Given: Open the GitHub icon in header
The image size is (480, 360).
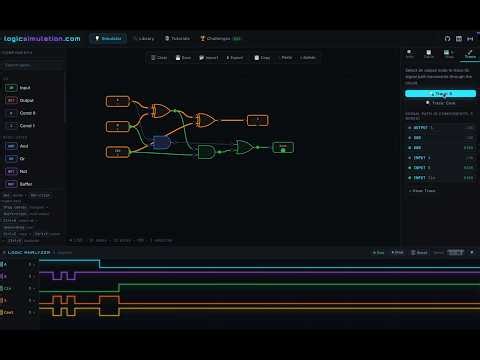Looking at the screenshot, I should click(x=447, y=39).
